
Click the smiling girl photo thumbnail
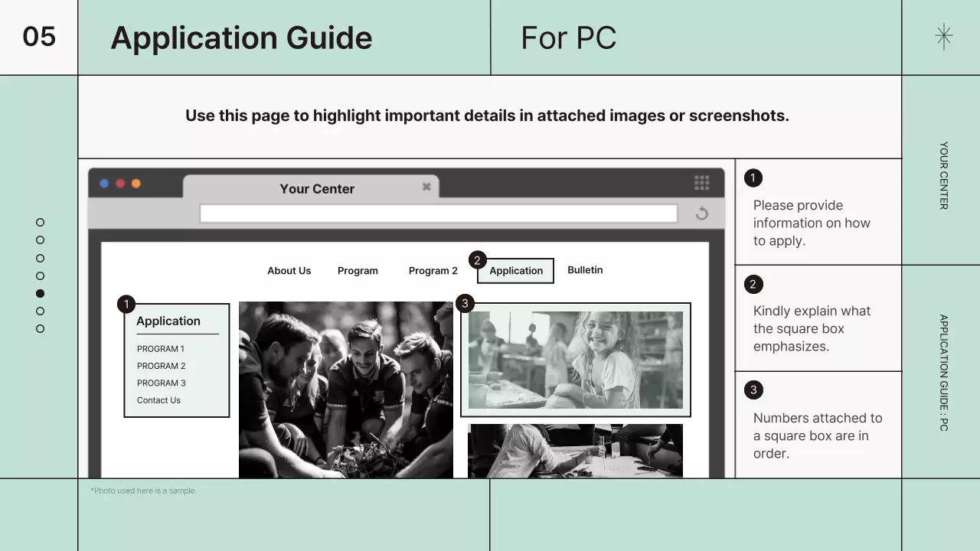[x=576, y=360]
